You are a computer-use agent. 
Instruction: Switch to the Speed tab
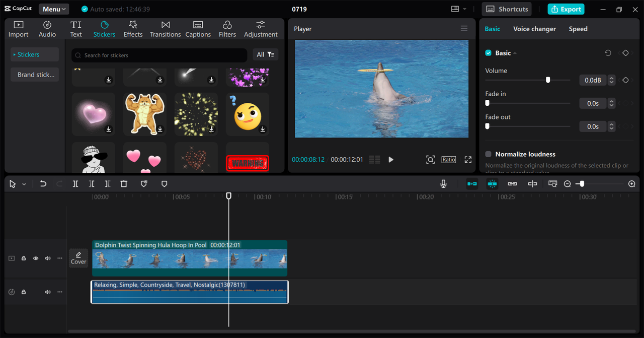tap(578, 29)
